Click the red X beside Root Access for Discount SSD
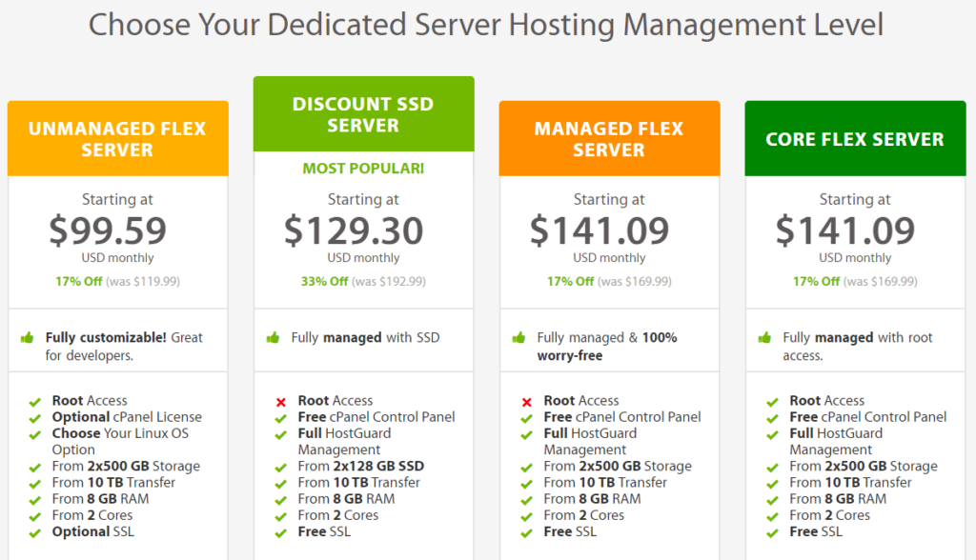 pyautogui.click(x=280, y=400)
